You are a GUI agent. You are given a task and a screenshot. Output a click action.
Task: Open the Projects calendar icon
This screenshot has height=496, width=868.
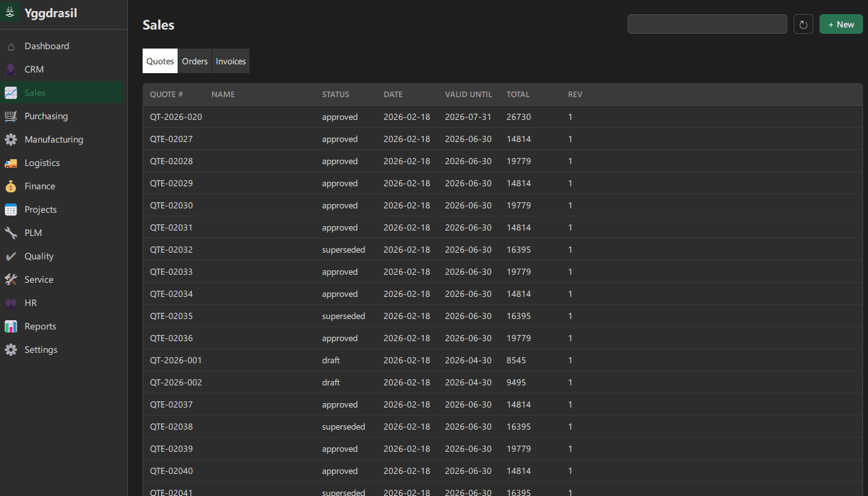point(10,209)
